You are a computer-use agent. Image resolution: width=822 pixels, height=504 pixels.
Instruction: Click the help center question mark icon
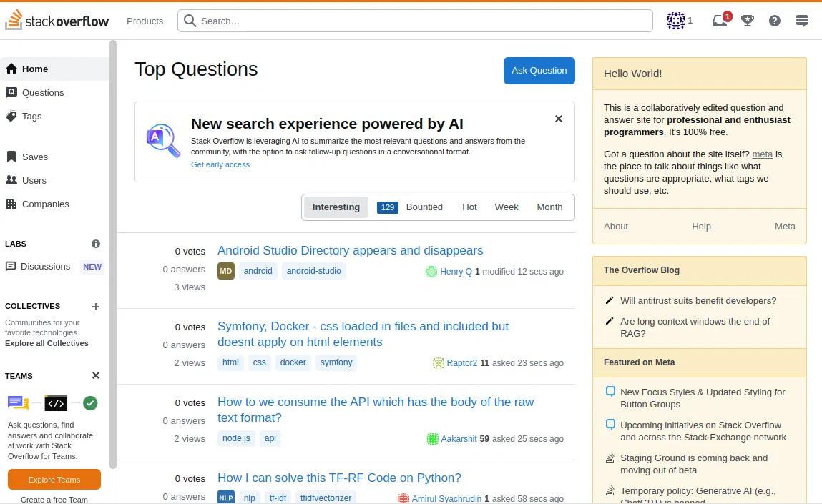[775, 21]
